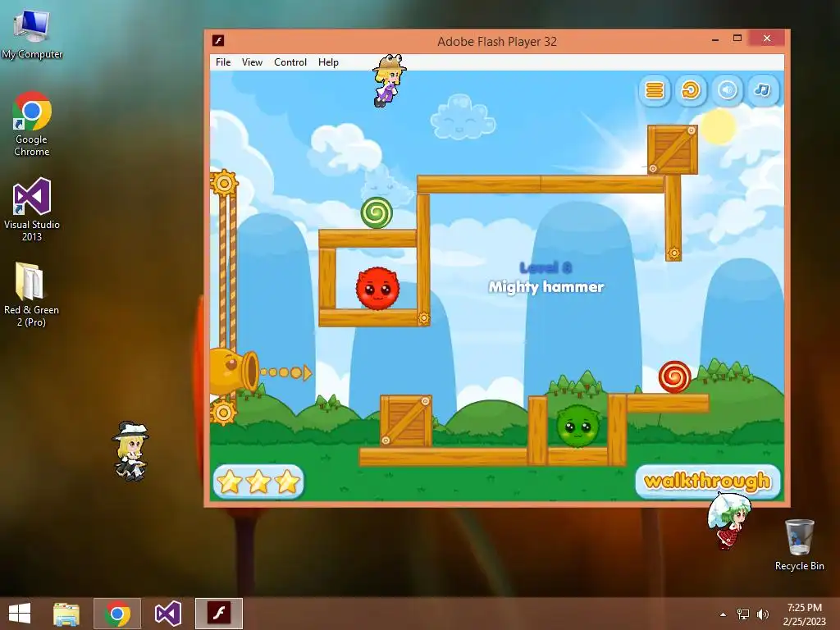Click the green swirl candy
The width and height of the screenshot is (840, 630).
[377, 212]
